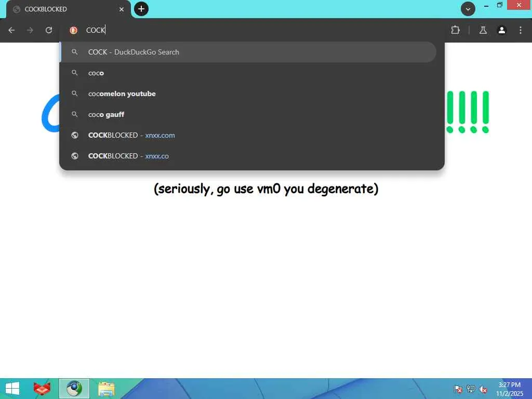The height and width of the screenshot is (399, 532).
Task: Click magnifier icon beside 'coco gauff'
Action: 75,114
